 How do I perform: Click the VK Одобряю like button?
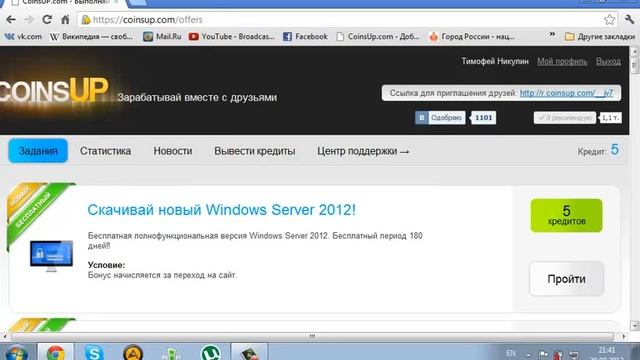tap(440, 118)
